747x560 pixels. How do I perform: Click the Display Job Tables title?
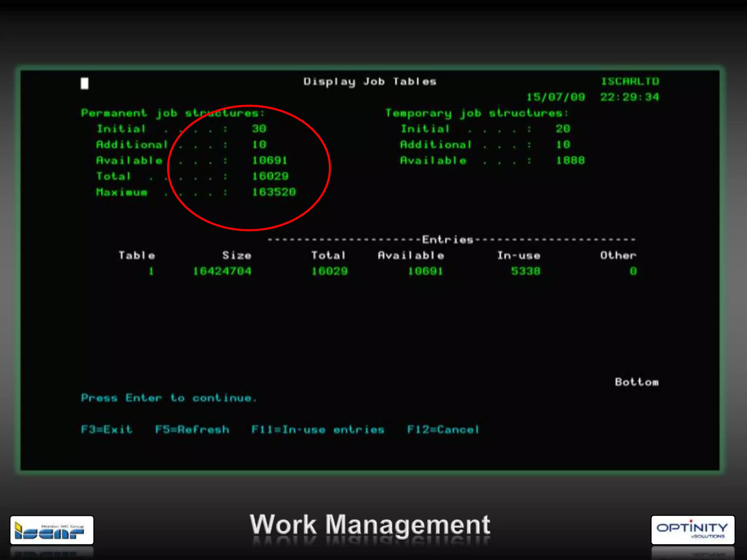coord(370,81)
